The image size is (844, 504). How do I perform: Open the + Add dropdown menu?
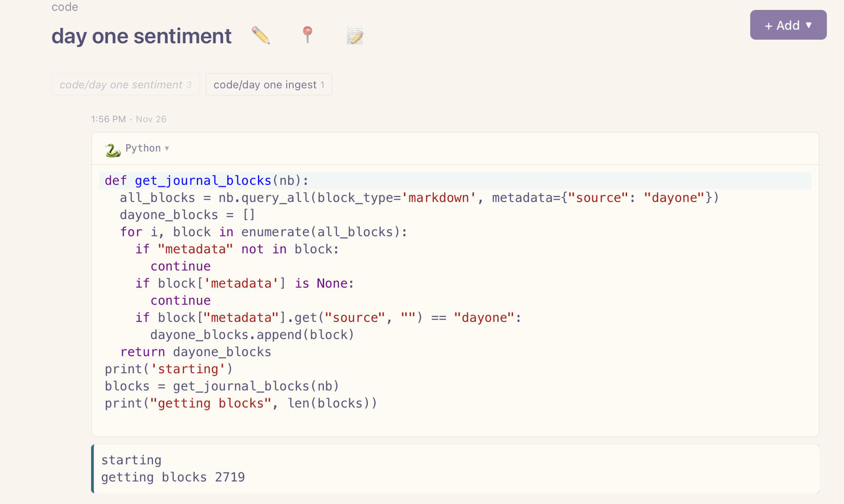click(x=788, y=25)
